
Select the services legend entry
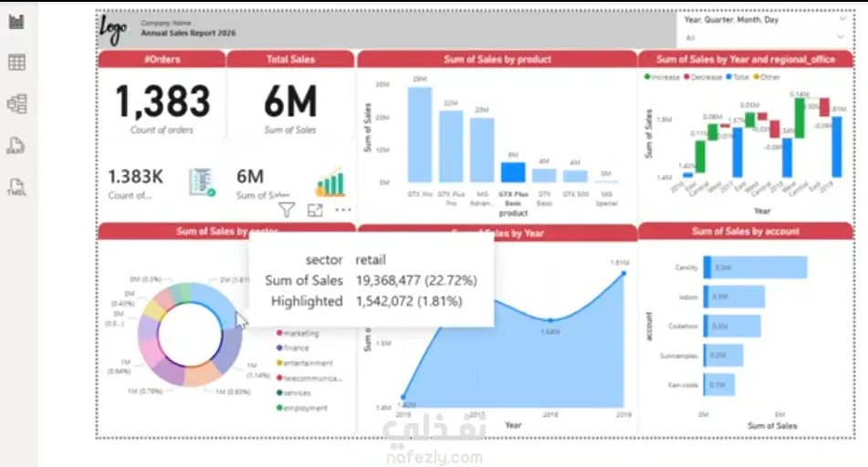[x=294, y=393]
